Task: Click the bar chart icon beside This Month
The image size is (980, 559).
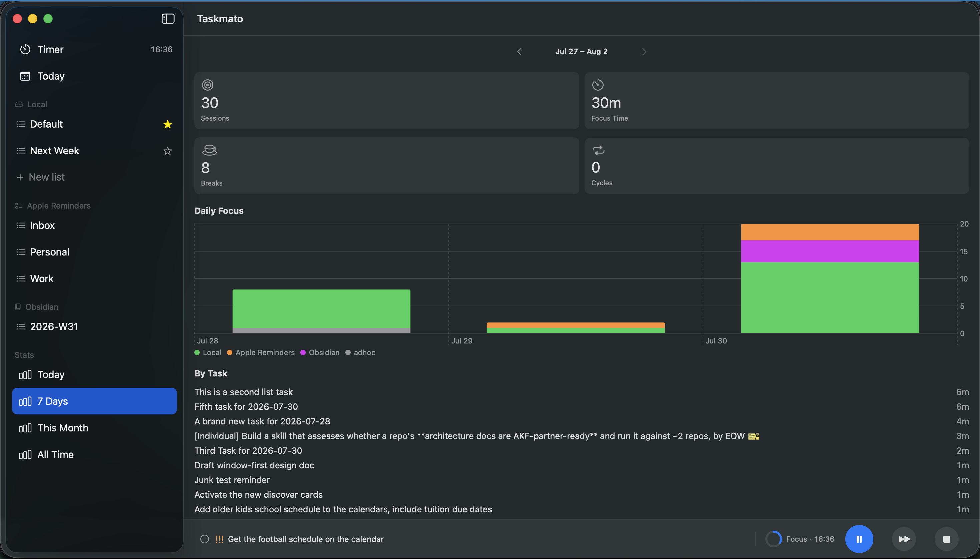Action: [25, 428]
